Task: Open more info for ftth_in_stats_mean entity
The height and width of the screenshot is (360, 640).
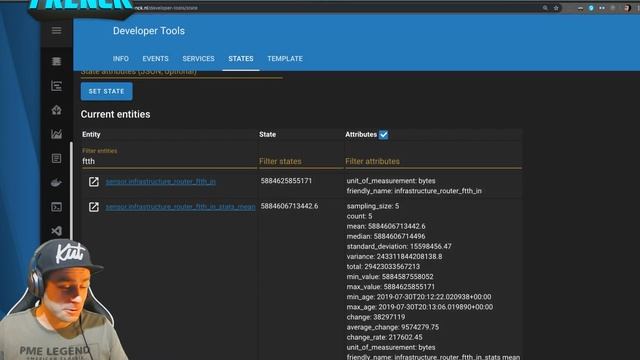Action: coord(94,207)
